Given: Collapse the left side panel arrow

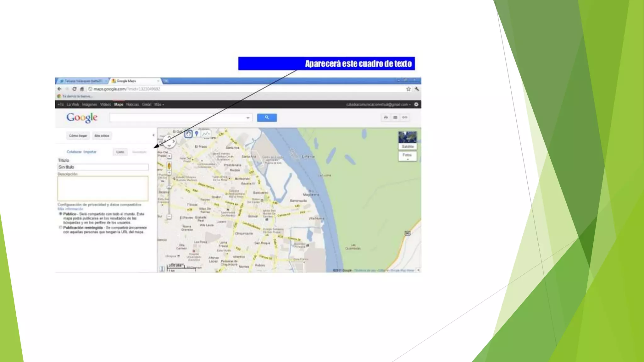Looking at the screenshot, I should click(153, 135).
